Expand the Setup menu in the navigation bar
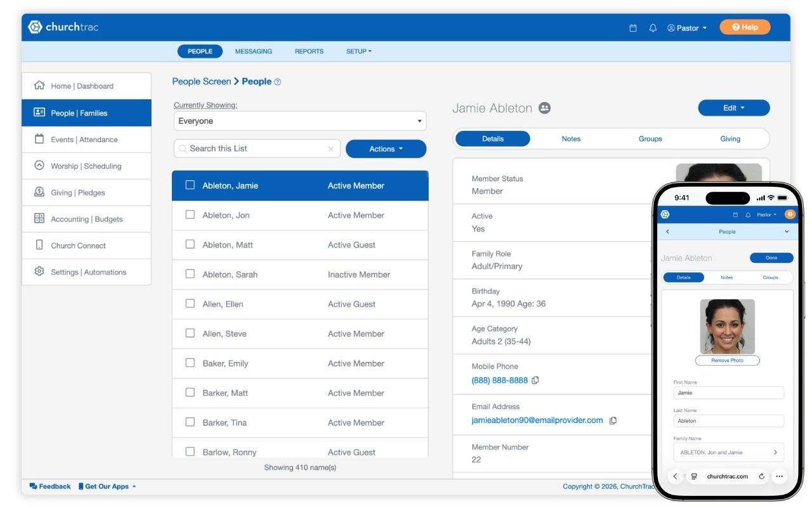Image resolution: width=812 pixels, height=508 pixels. tap(359, 51)
